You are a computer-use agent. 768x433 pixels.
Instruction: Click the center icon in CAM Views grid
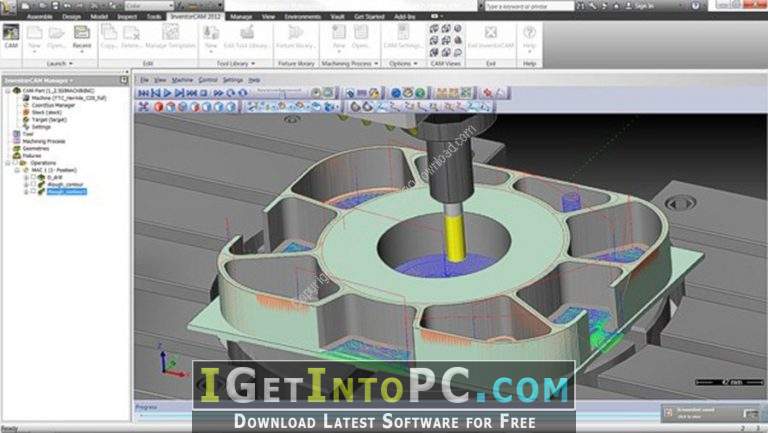point(446,40)
